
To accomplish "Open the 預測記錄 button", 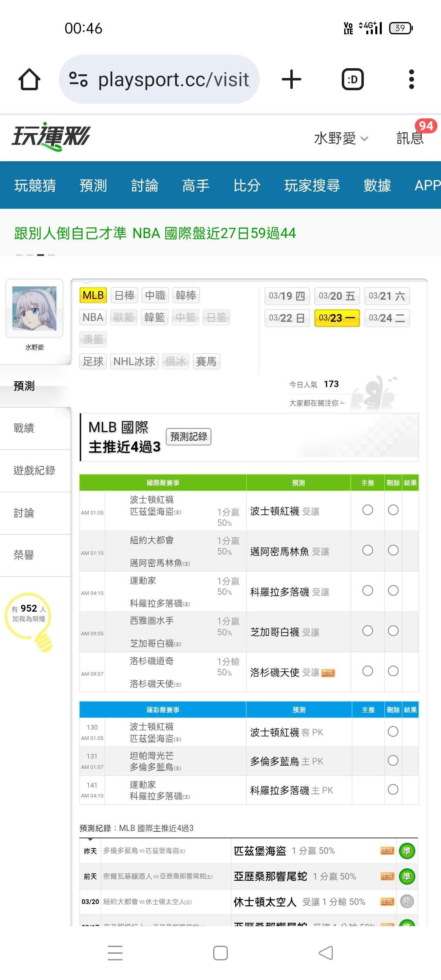I will [188, 437].
